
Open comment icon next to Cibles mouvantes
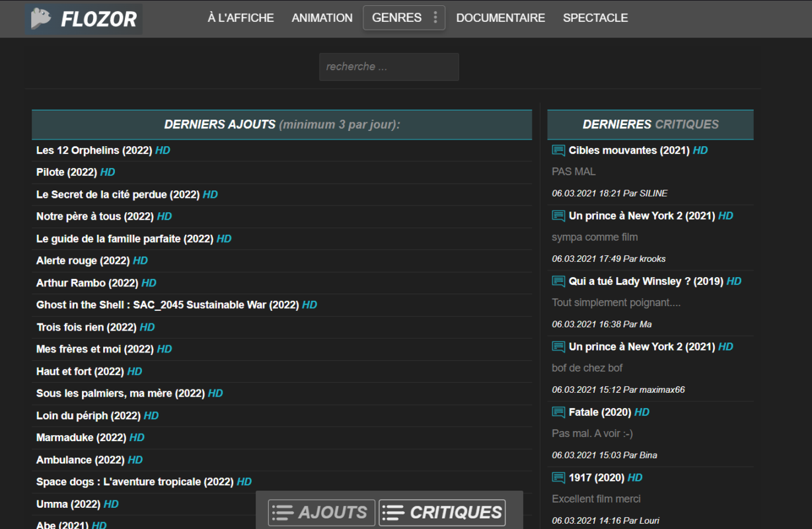click(x=558, y=151)
